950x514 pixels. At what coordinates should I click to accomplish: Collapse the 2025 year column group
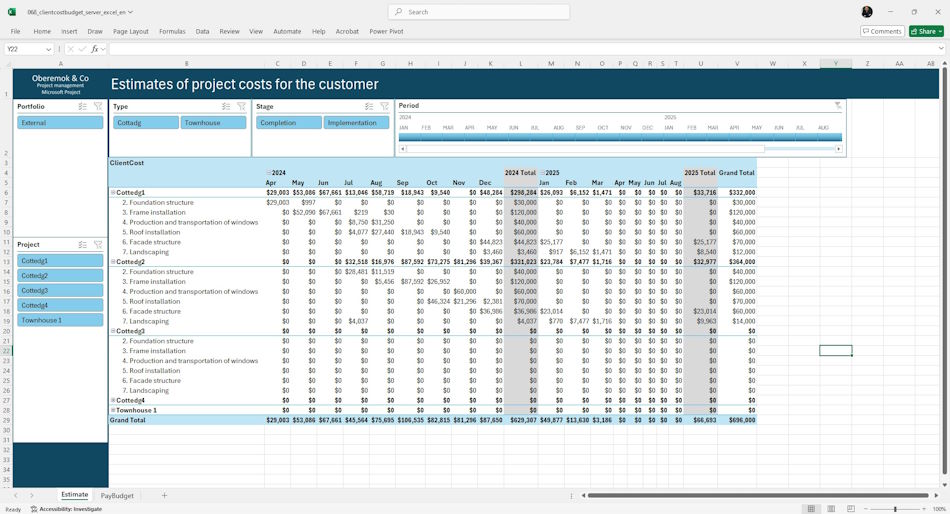point(542,173)
